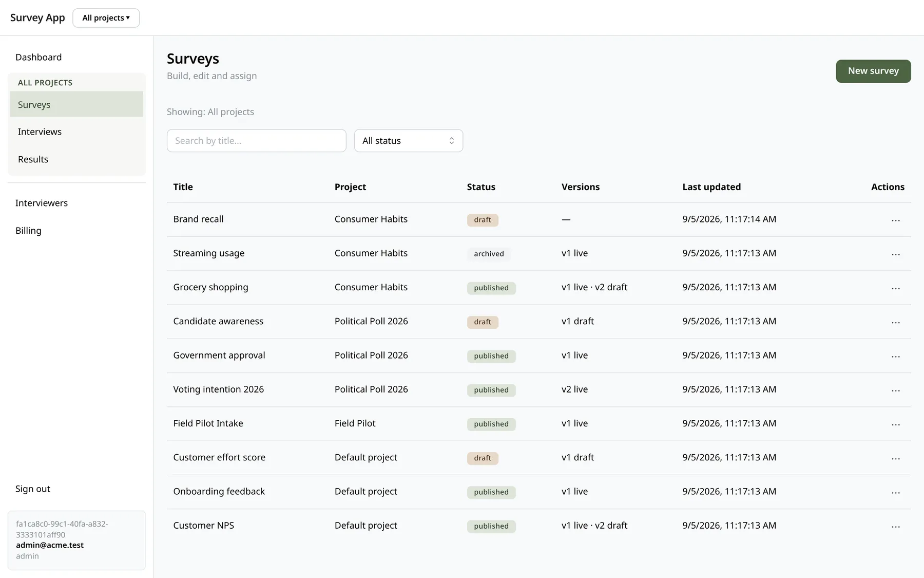Select Surveys in the sidebar

[76, 104]
